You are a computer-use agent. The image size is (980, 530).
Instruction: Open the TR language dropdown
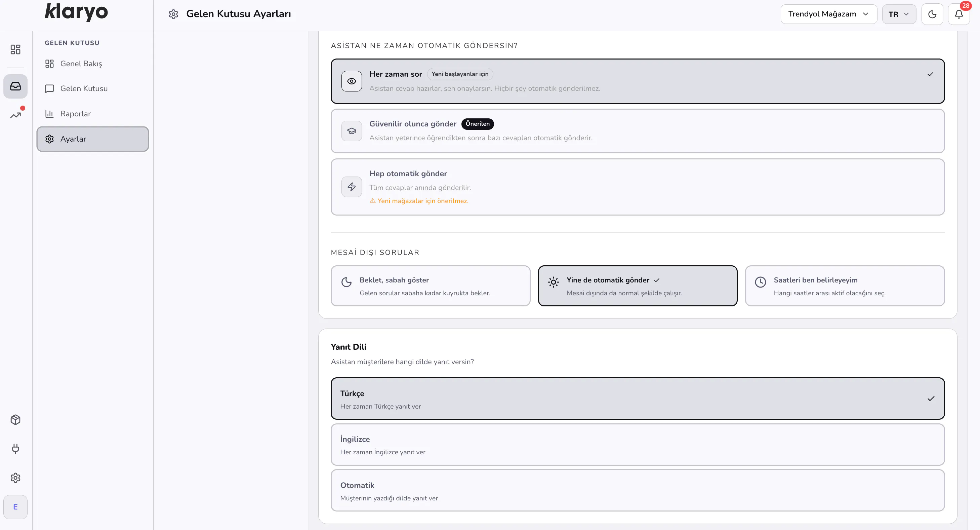click(x=899, y=14)
